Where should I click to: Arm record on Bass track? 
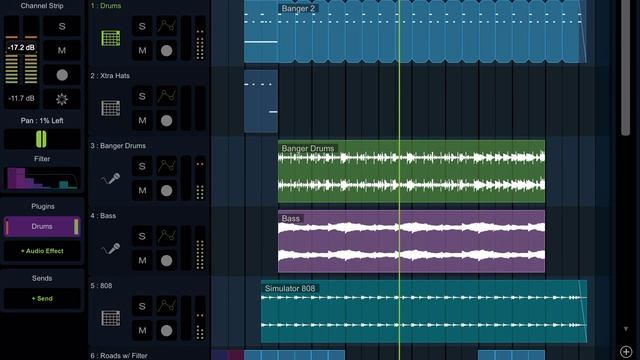pos(167,260)
